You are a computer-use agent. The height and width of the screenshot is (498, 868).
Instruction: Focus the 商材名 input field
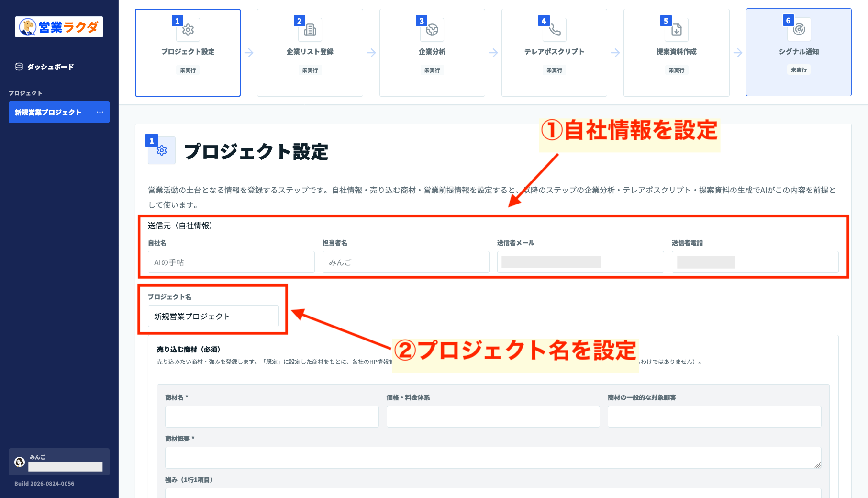(272, 417)
